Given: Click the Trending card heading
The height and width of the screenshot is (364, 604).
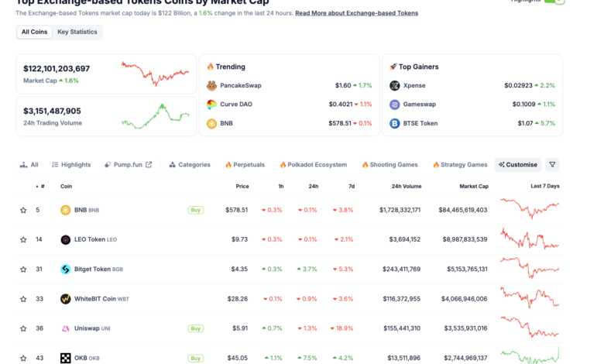Looking at the screenshot, I should tap(226, 67).
